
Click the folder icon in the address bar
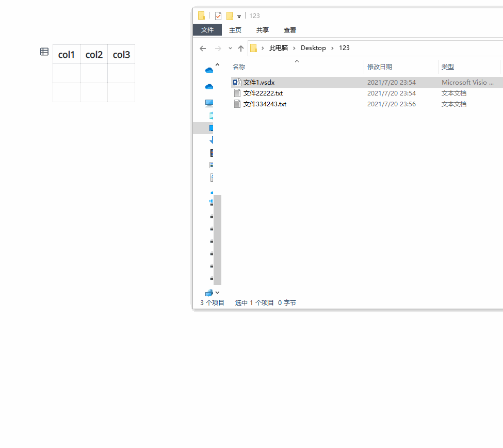[x=253, y=47]
